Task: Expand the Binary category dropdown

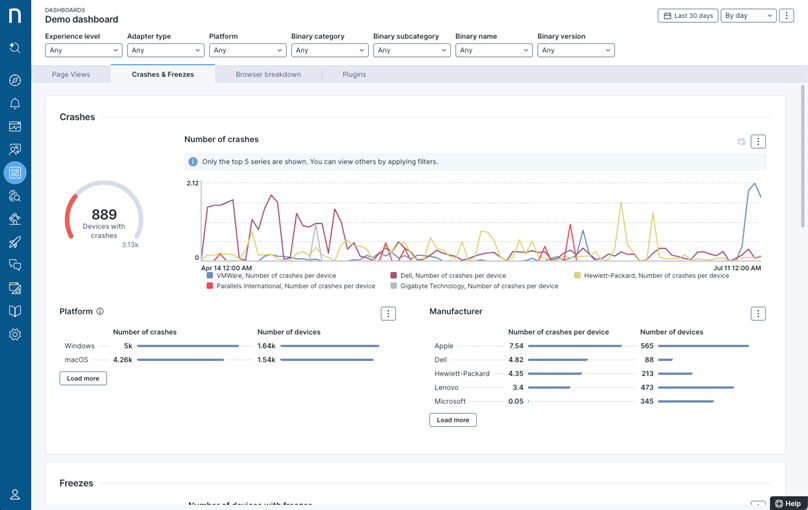Action: [x=329, y=50]
